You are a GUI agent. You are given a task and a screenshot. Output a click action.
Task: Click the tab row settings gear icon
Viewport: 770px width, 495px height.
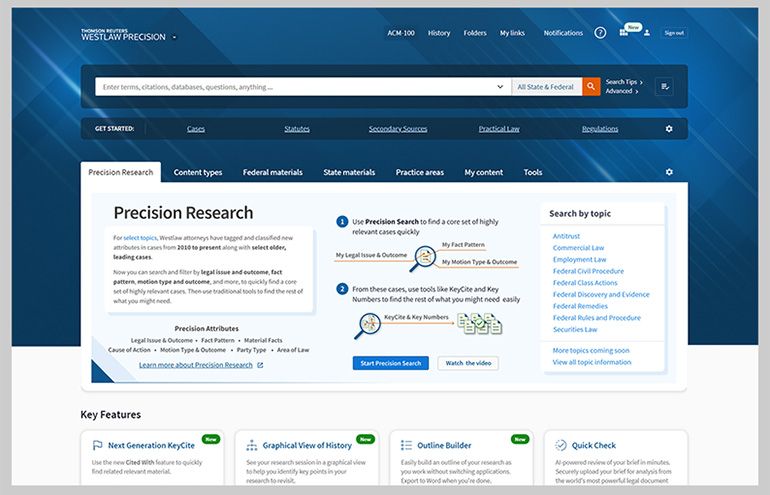click(x=669, y=172)
